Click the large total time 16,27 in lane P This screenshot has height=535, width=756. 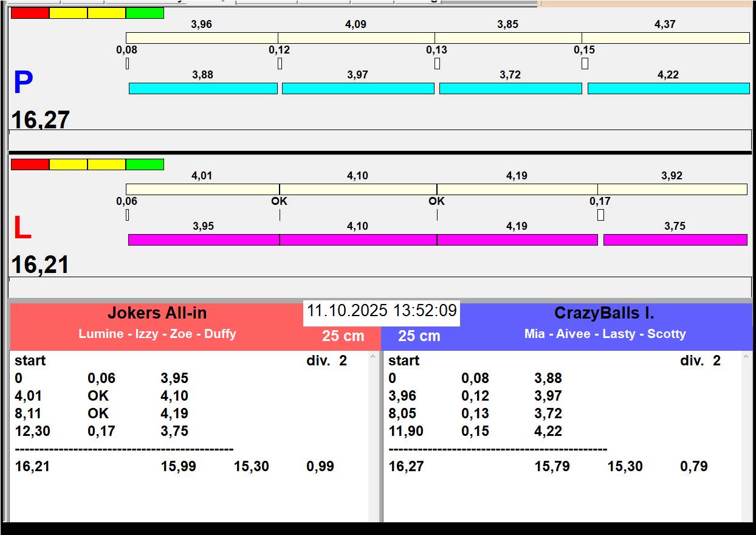point(40,120)
